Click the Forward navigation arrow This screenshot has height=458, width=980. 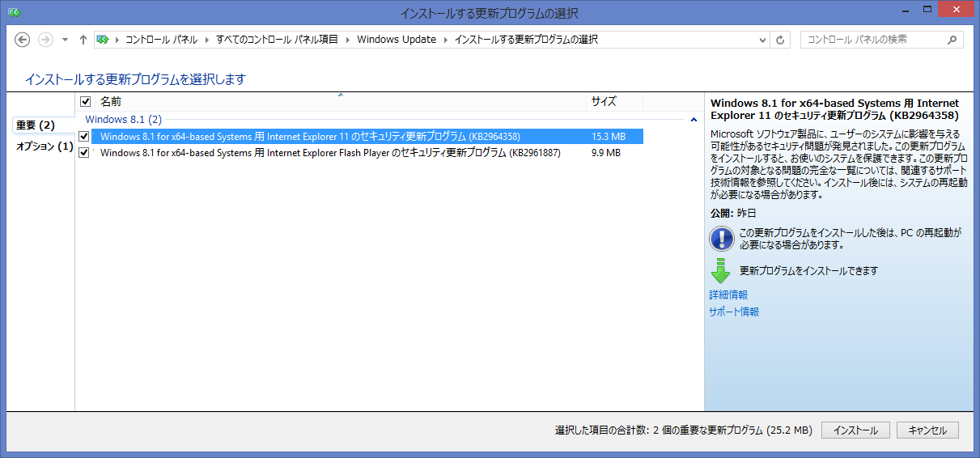(x=45, y=40)
